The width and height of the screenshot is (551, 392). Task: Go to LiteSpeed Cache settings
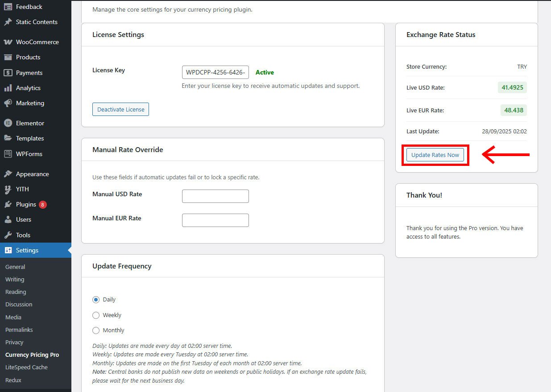pyautogui.click(x=26, y=367)
